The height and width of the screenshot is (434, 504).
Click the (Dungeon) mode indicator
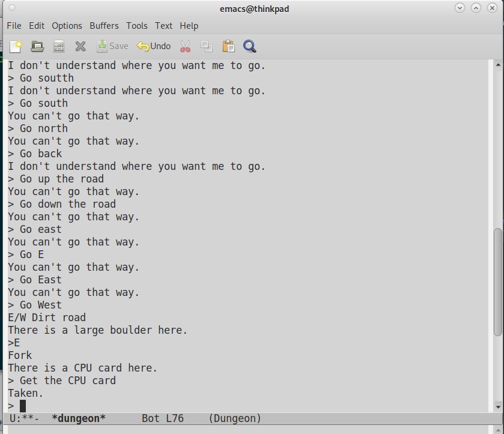pyautogui.click(x=235, y=418)
